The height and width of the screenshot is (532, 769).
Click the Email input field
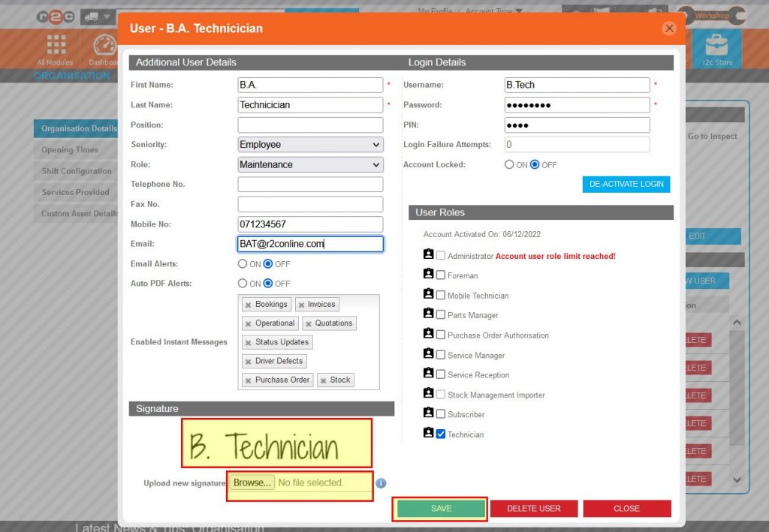pos(309,243)
